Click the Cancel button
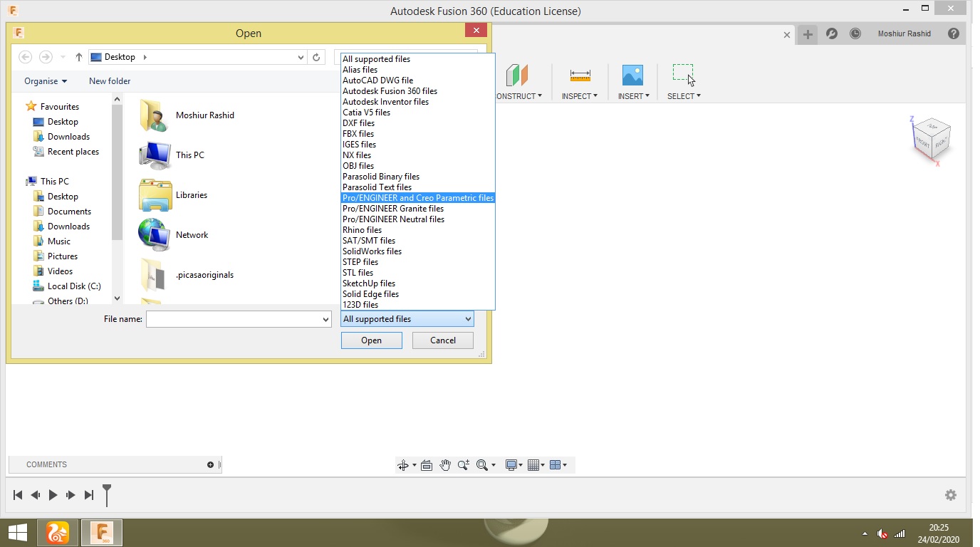 point(443,340)
